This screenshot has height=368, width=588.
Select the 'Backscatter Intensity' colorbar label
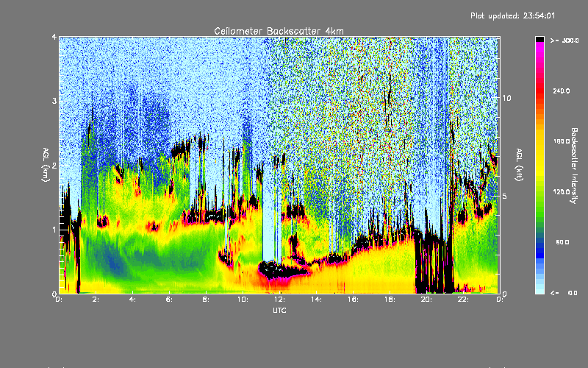coord(574,166)
